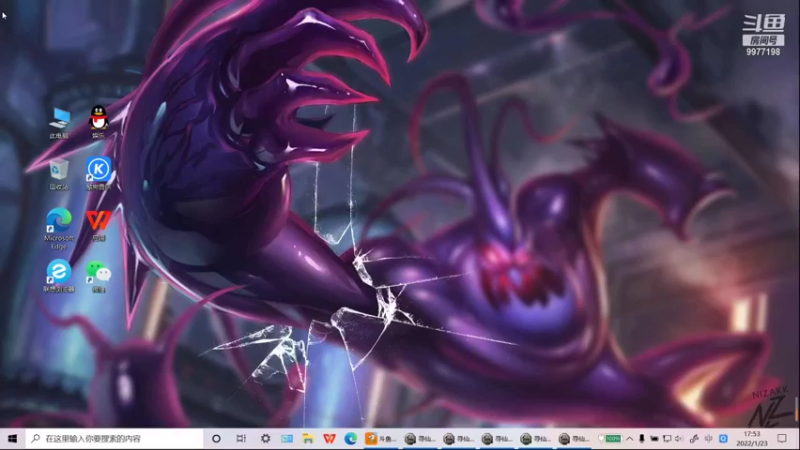Viewport: 800px width, 450px height.
Task: Open the Lenovo Browser desktop shortcut
Action: 59,276
